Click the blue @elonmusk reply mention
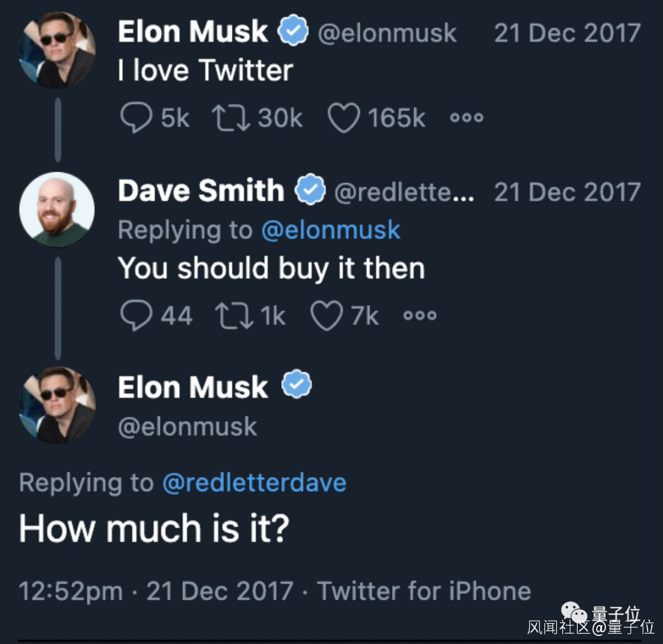663x644 pixels. 330,230
